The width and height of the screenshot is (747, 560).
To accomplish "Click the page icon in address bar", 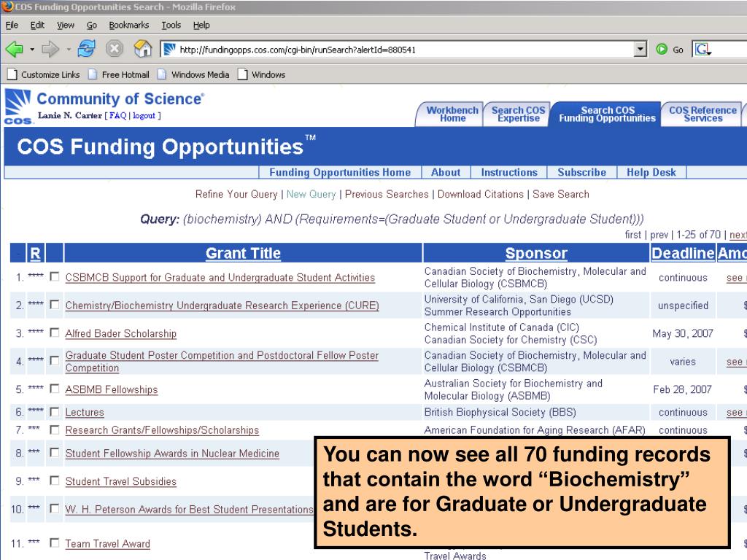I will point(169,50).
